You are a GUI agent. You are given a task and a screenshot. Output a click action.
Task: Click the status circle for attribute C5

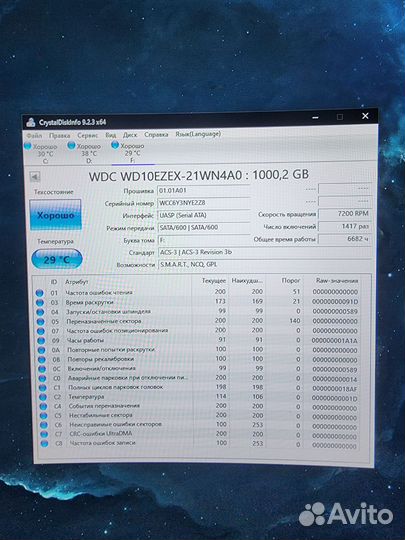click(44, 416)
